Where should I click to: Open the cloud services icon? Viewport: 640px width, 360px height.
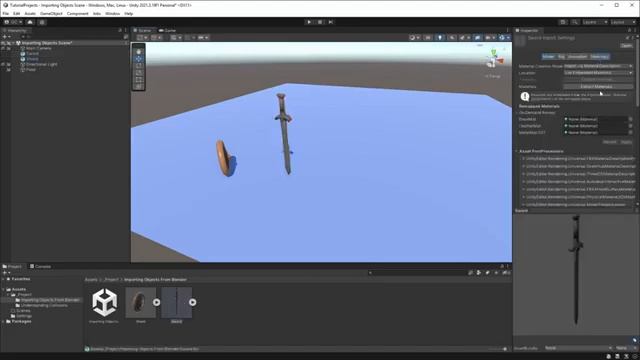point(30,22)
